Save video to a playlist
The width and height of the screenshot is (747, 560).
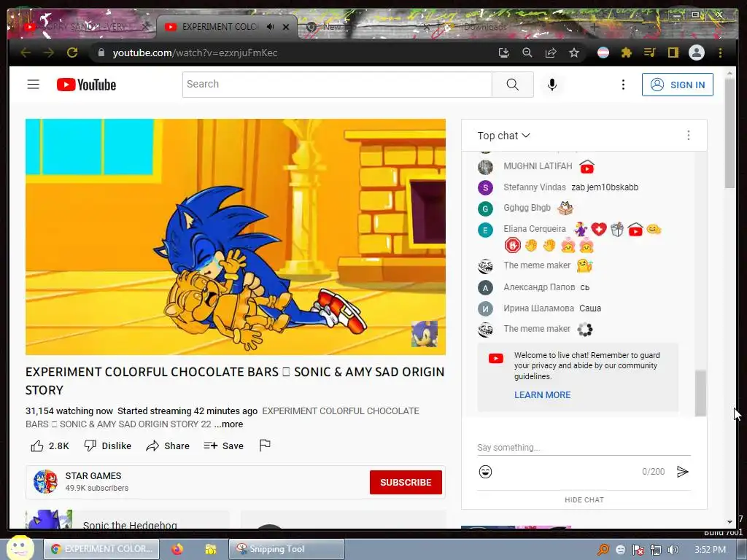pyautogui.click(x=223, y=446)
